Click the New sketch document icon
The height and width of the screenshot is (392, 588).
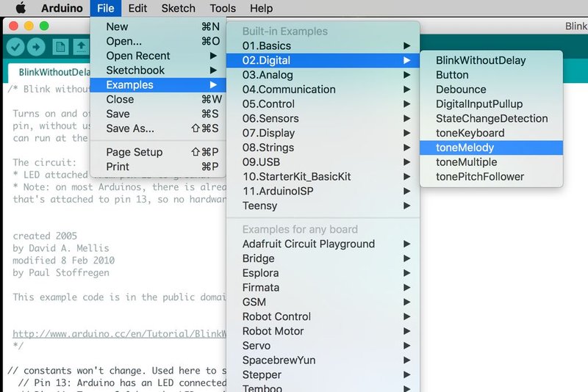60,47
